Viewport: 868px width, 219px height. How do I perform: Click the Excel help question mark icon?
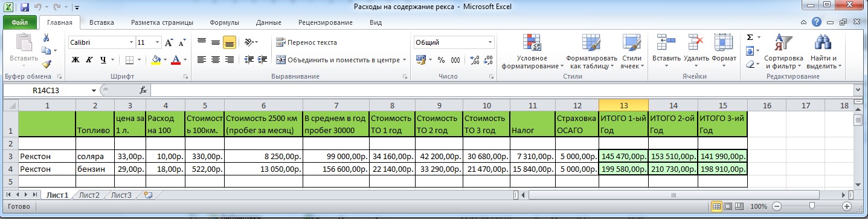816,22
